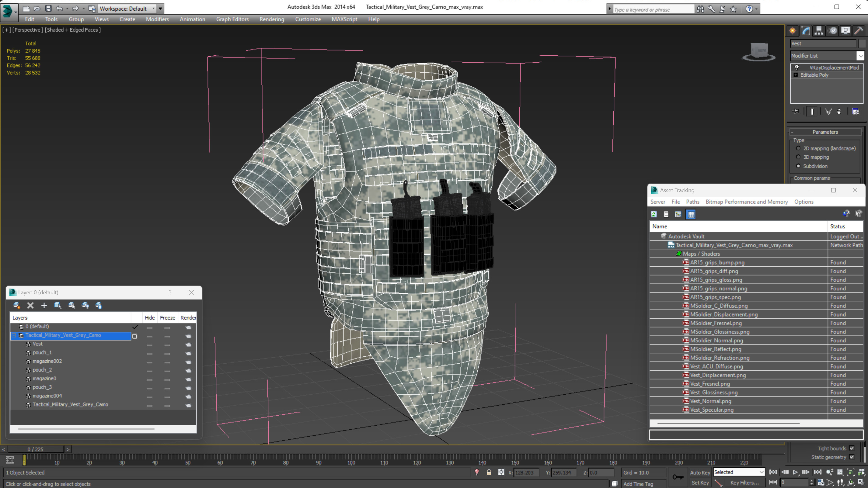Screen dimensions: 868x488
Task: Click the Asset Tracking horizontal scrollbar
Action: tap(728, 423)
